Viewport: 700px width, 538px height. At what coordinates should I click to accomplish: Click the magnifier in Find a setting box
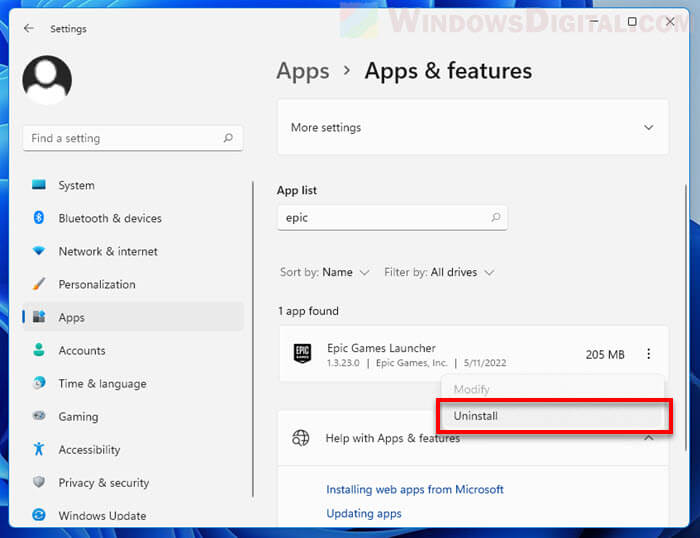point(228,138)
